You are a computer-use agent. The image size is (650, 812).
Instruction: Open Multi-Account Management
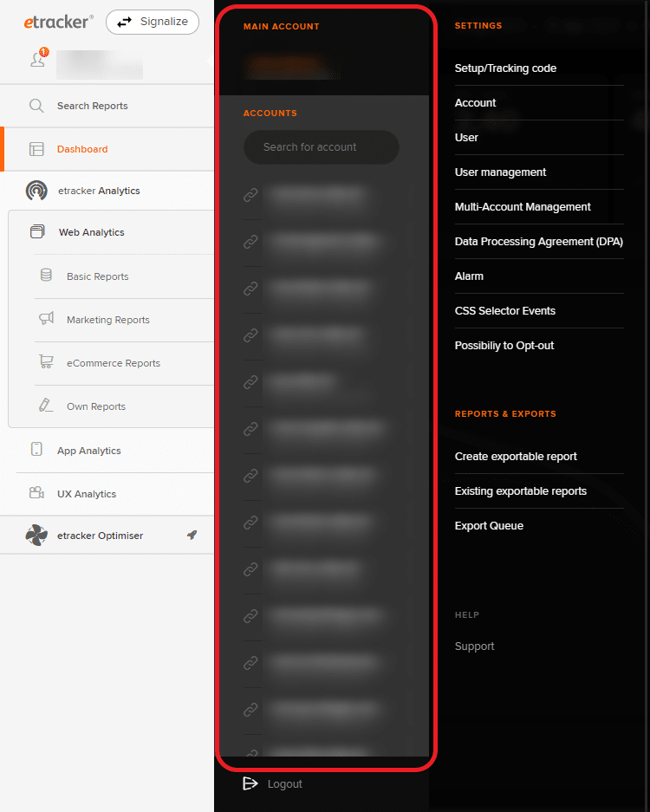(x=523, y=207)
